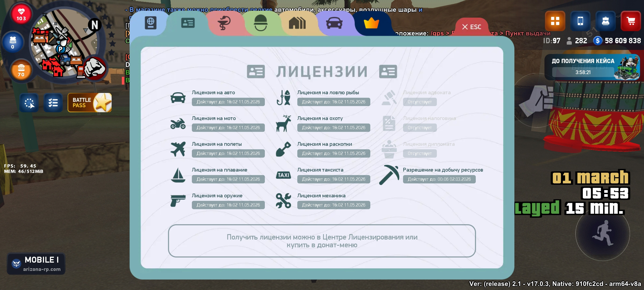The height and width of the screenshot is (290, 644).
Task: Open the car vehicles tab
Action: [334, 23]
